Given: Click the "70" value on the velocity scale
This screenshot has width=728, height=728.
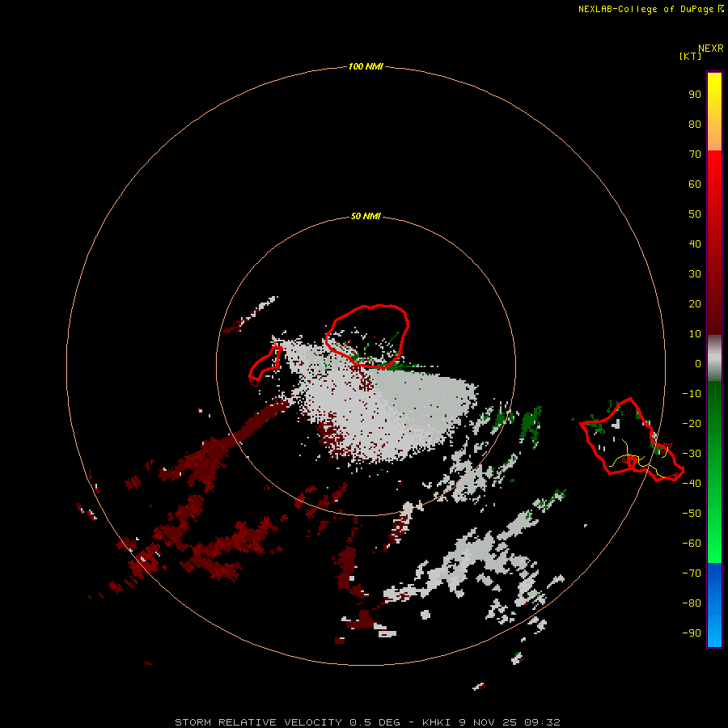Looking at the screenshot, I should coord(695,154).
